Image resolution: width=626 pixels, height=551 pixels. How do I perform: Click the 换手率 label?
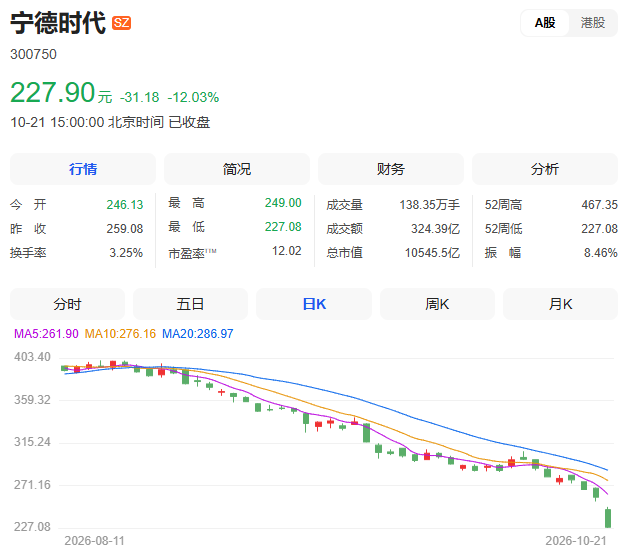28,253
